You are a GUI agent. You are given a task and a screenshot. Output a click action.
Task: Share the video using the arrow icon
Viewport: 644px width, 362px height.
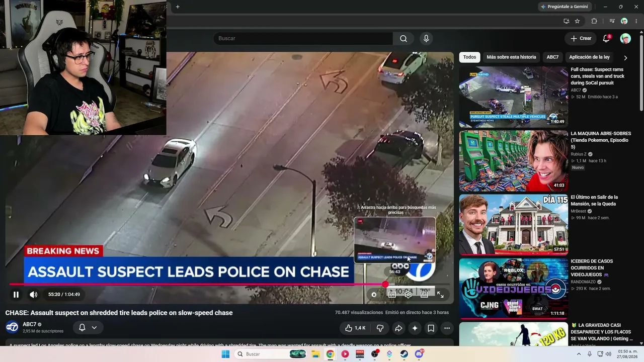click(x=398, y=328)
